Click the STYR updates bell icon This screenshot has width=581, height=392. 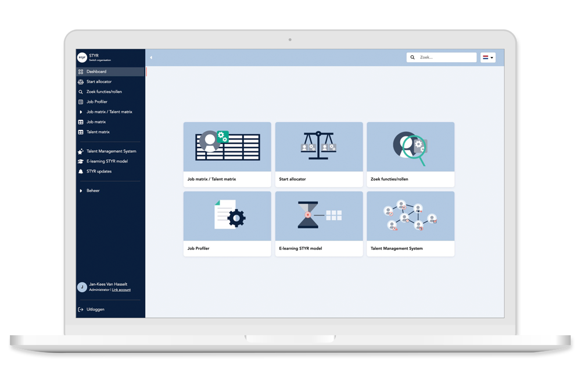pyautogui.click(x=81, y=171)
